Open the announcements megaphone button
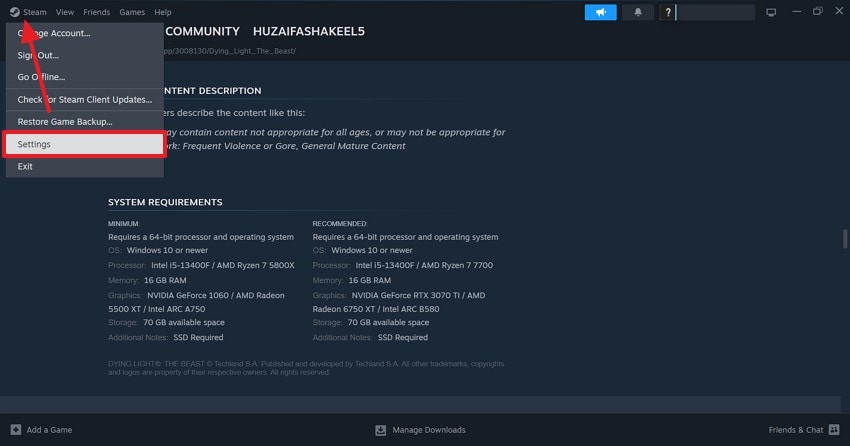The height and width of the screenshot is (446, 850). (600, 12)
